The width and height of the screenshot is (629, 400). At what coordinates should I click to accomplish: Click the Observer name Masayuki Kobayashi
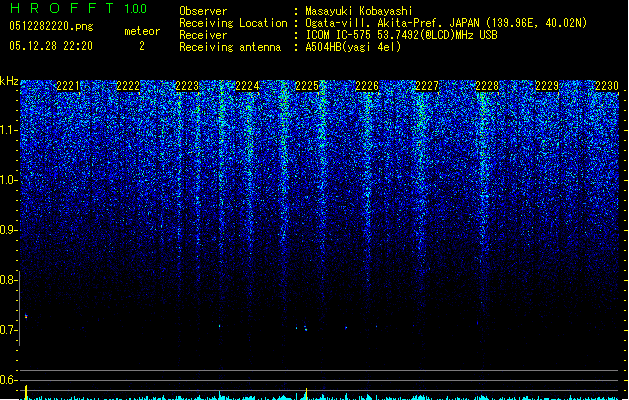click(x=359, y=11)
